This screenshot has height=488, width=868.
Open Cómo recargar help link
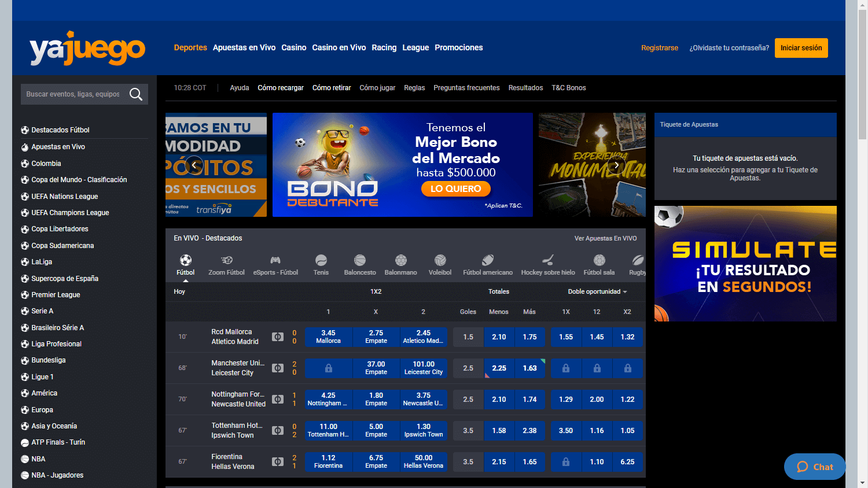pos(281,88)
